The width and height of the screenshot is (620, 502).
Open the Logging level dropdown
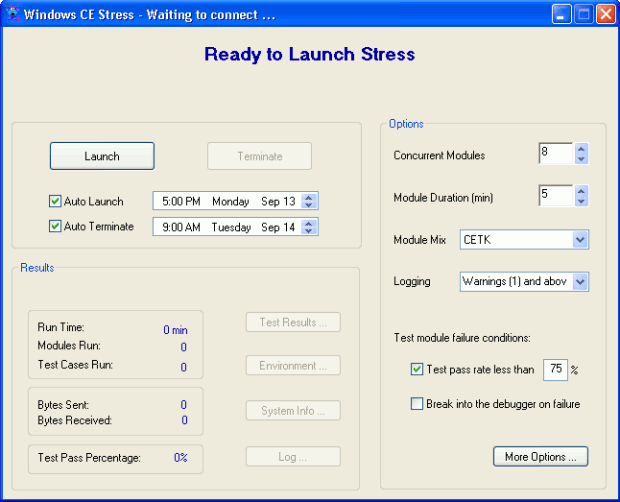point(580,282)
